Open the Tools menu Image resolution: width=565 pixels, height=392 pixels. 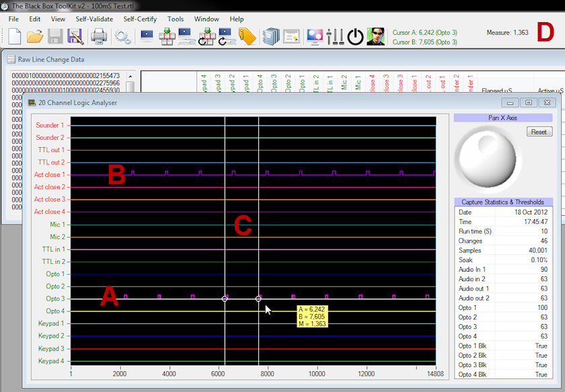pyautogui.click(x=176, y=19)
